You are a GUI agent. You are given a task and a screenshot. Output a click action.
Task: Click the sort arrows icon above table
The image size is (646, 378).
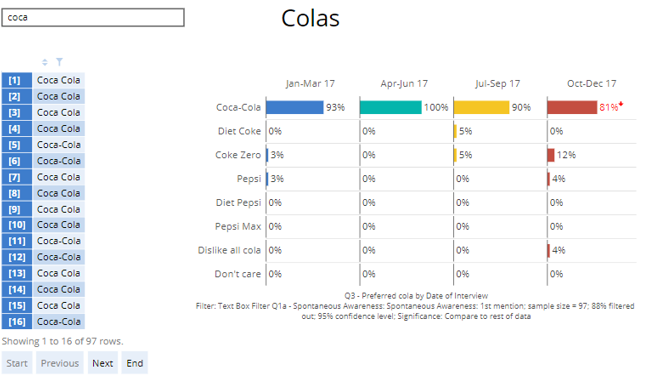click(x=45, y=62)
